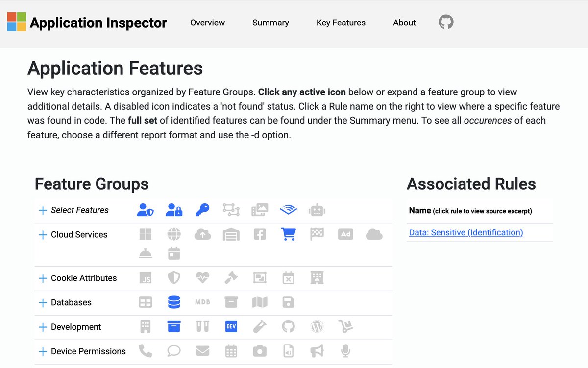
Task: Click the plain cloud icon in Cloud Services
Action: [x=374, y=234]
